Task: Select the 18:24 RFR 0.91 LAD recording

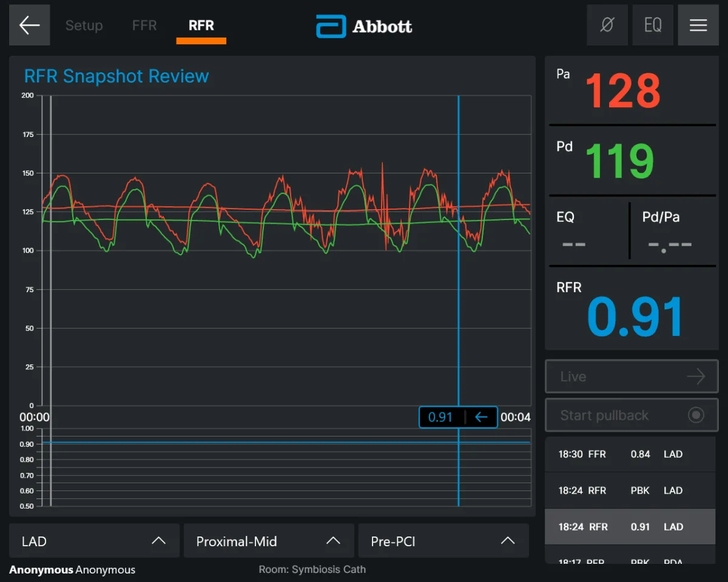Action: pyautogui.click(x=630, y=527)
